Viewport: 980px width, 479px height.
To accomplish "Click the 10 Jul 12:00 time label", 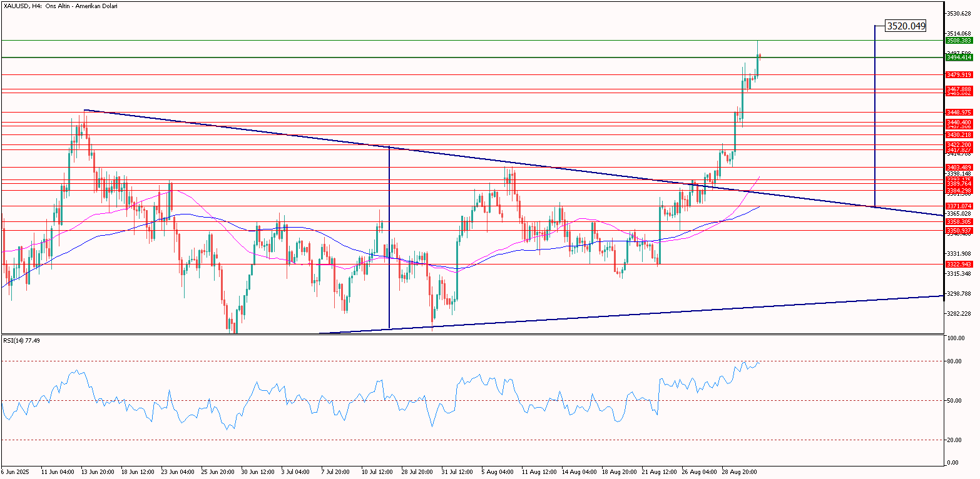I will 377,471.
